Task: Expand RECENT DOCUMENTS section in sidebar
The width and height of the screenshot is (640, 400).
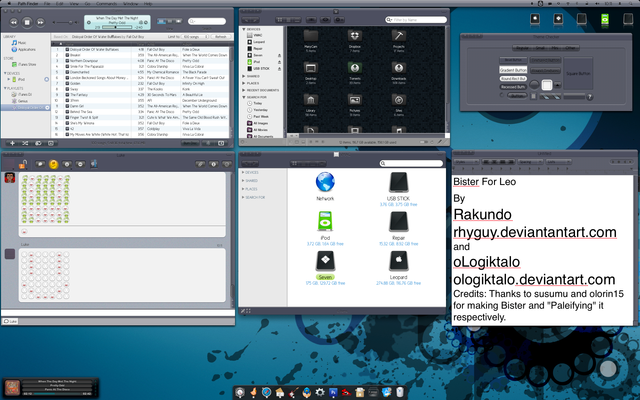Action: coord(244,90)
